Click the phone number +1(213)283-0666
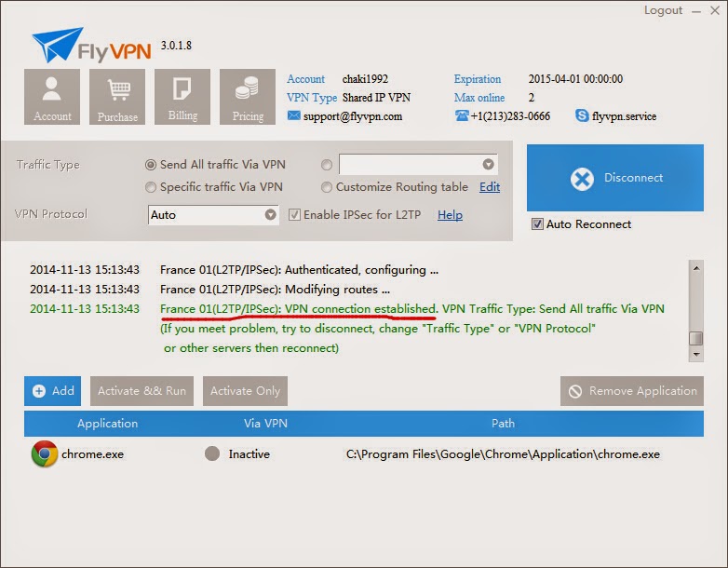728x568 pixels. tap(510, 116)
